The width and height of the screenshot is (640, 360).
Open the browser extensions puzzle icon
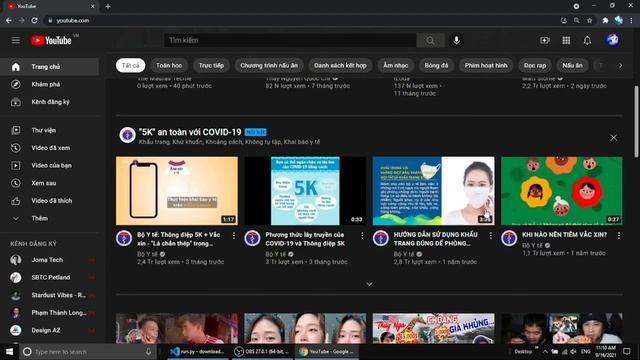click(605, 20)
